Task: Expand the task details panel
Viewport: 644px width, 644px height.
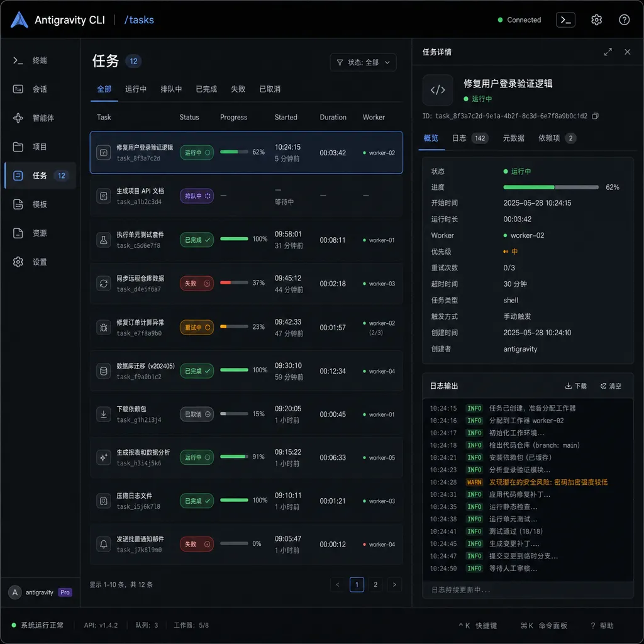Action: [608, 52]
